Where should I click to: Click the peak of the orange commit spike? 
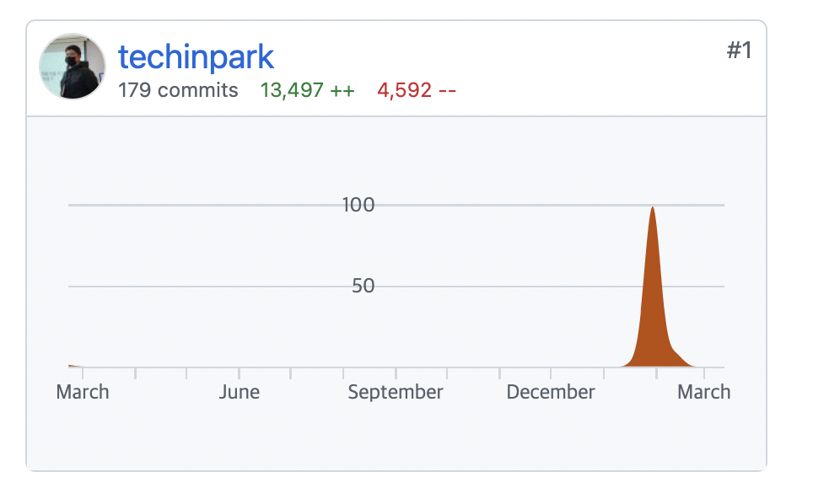pyautogui.click(x=652, y=209)
